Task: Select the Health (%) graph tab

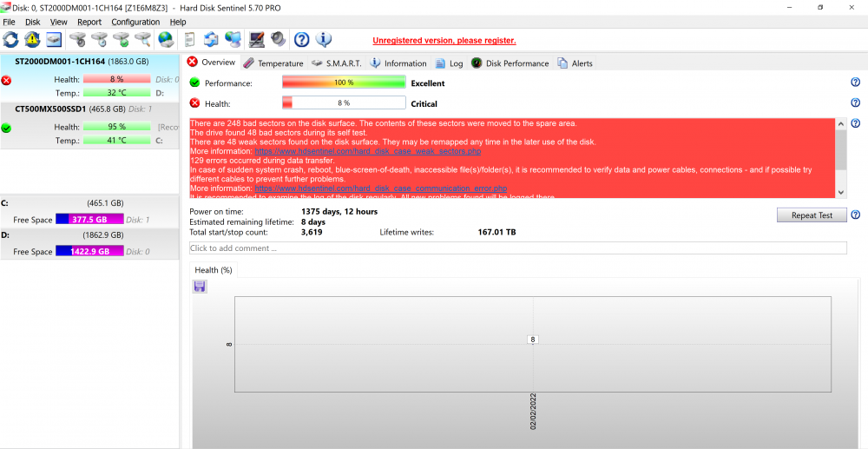Action: pyautogui.click(x=214, y=270)
